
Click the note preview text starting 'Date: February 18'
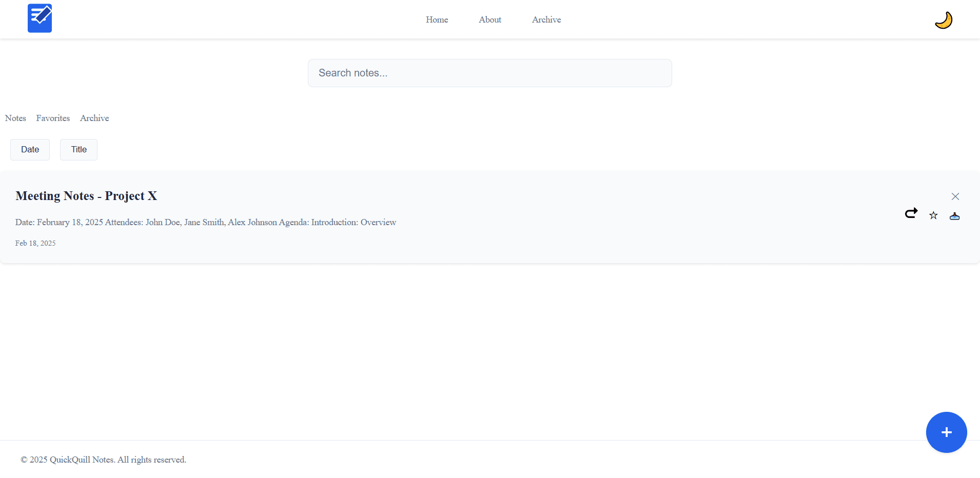[205, 222]
